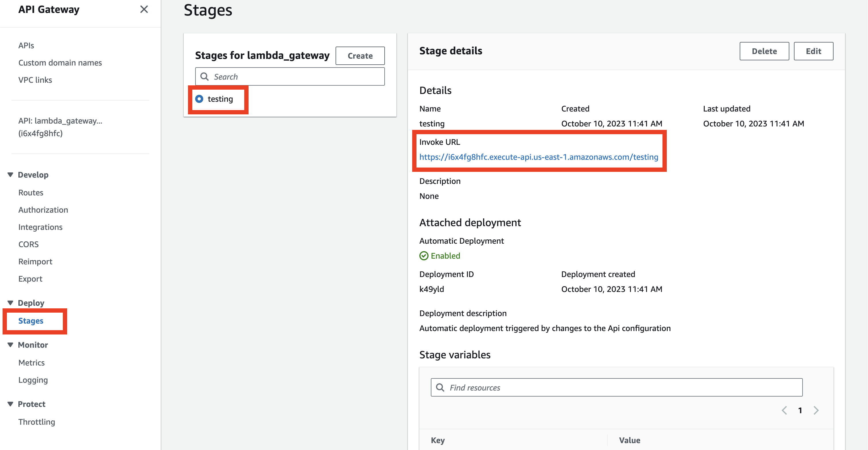The image size is (868, 450).
Task: Click the search magnifier in Stages panel
Action: (205, 76)
